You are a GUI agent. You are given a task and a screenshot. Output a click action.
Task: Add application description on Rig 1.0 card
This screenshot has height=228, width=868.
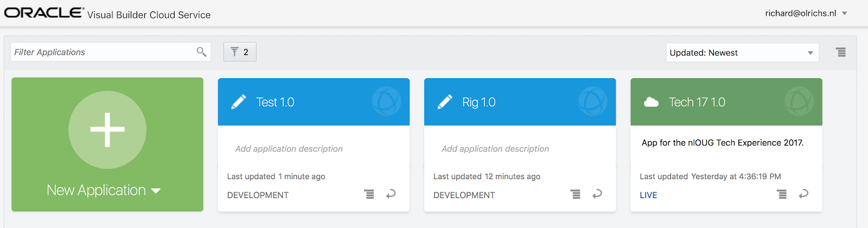495,149
